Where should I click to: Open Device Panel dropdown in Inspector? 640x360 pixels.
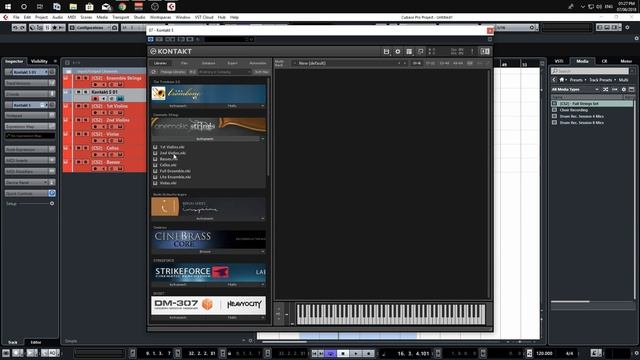tap(45, 182)
